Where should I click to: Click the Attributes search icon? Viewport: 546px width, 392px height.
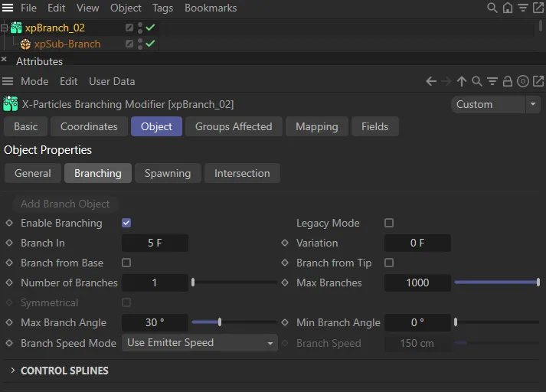pyautogui.click(x=477, y=81)
